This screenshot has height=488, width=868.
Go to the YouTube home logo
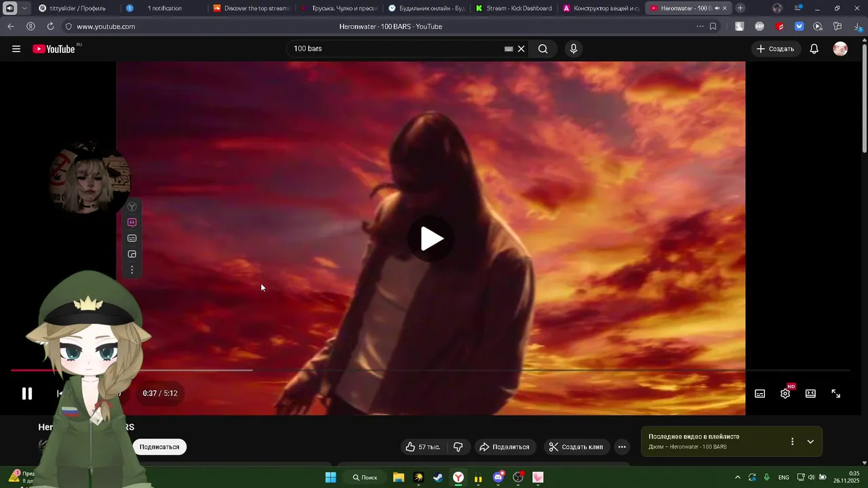click(x=54, y=49)
